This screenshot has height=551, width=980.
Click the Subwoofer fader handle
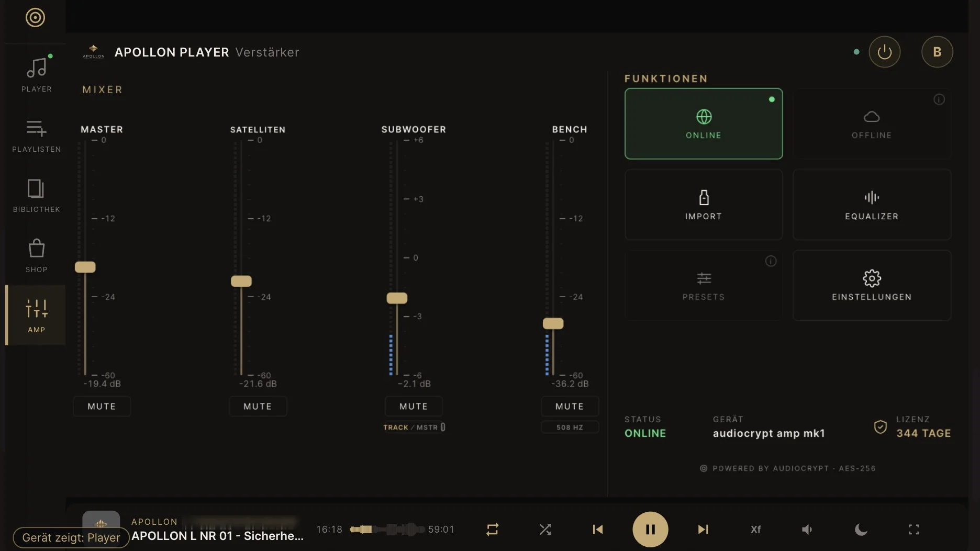click(x=397, y=298)
